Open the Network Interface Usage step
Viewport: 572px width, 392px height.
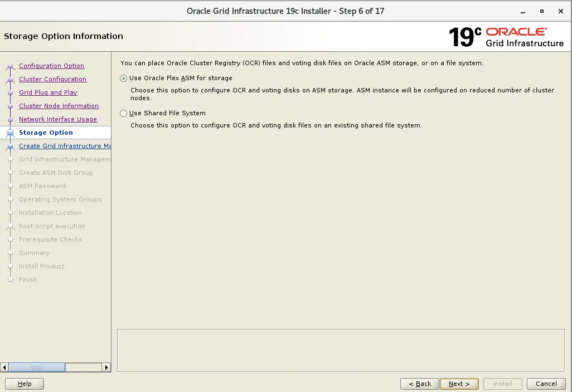57,119
